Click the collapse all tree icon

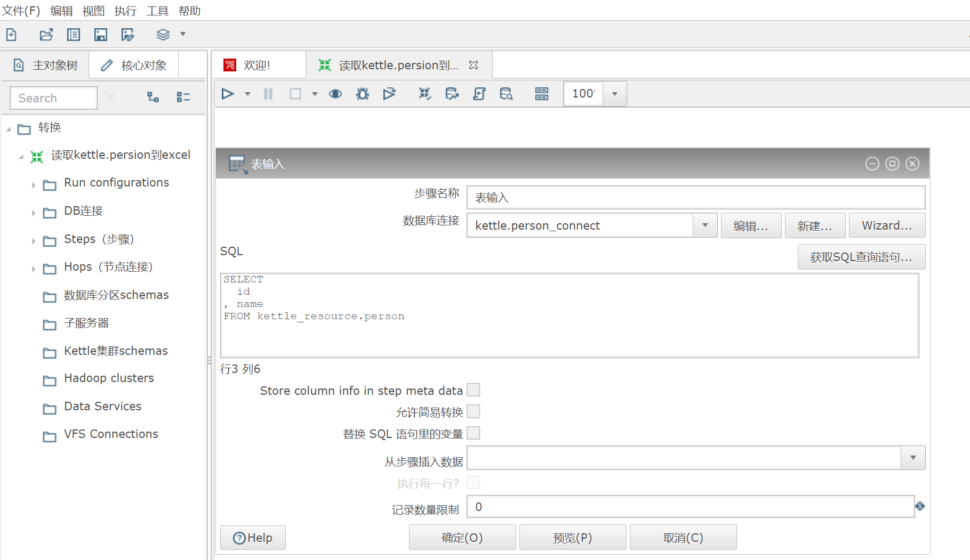(x=183, y=97)
